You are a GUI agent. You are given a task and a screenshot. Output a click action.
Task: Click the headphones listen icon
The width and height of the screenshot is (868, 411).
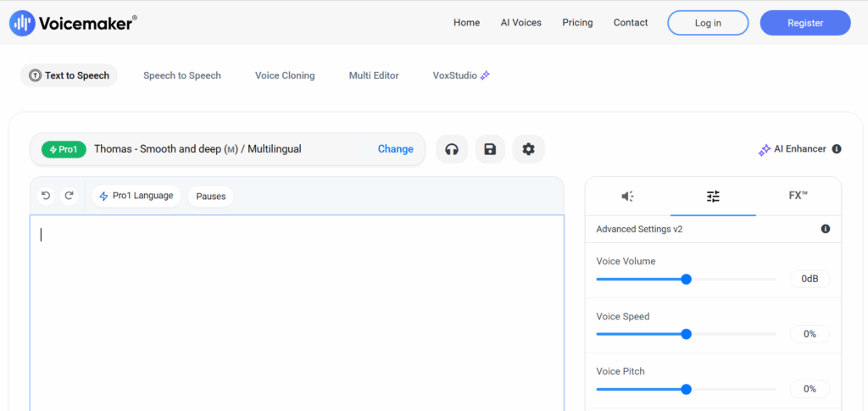point(452,149)
